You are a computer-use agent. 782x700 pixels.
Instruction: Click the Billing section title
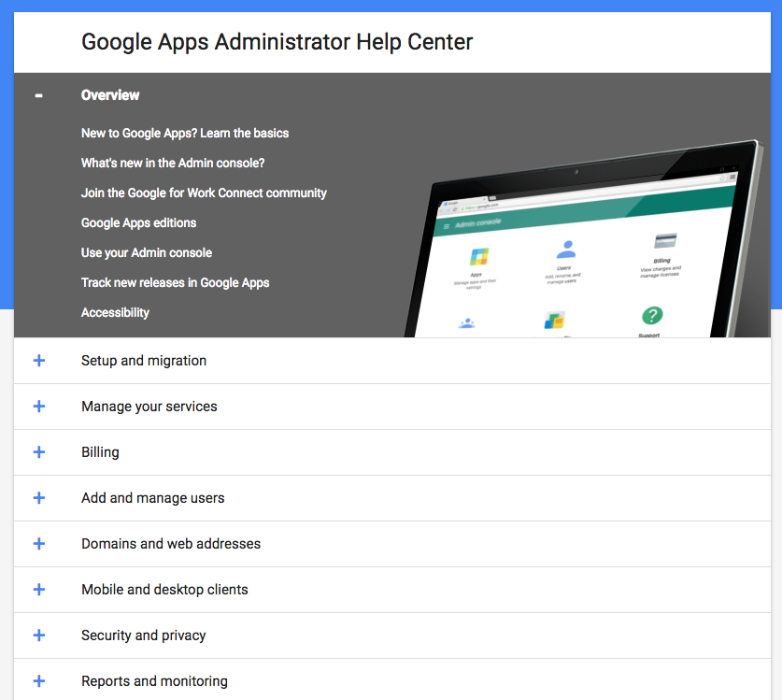[x=100, y=452]
